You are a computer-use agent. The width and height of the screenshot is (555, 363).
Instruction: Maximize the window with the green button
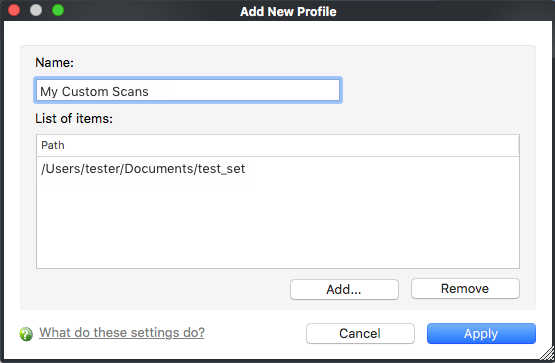(58, 10)
